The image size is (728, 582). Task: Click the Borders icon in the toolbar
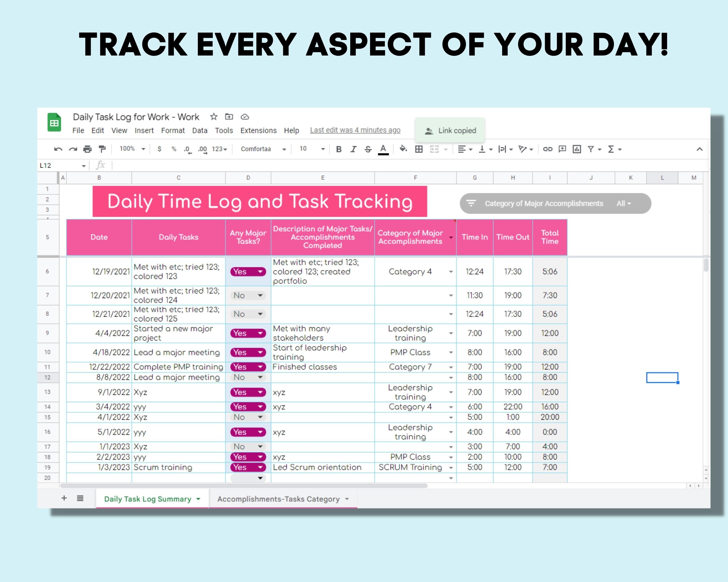click(x=419, y=149)
